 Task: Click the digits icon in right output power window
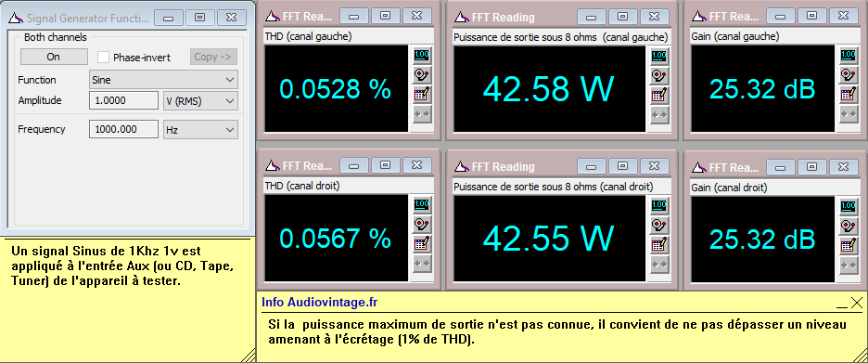pos(658,205)
